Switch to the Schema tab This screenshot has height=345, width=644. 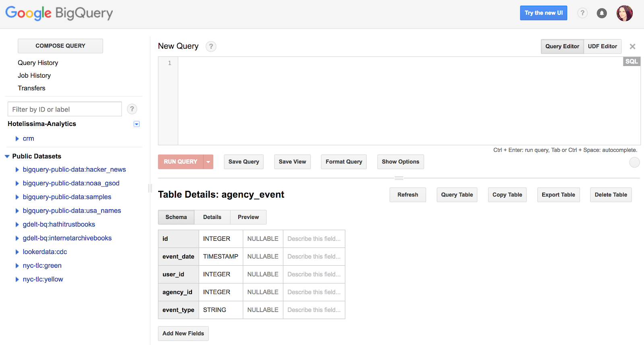(176, 217)
